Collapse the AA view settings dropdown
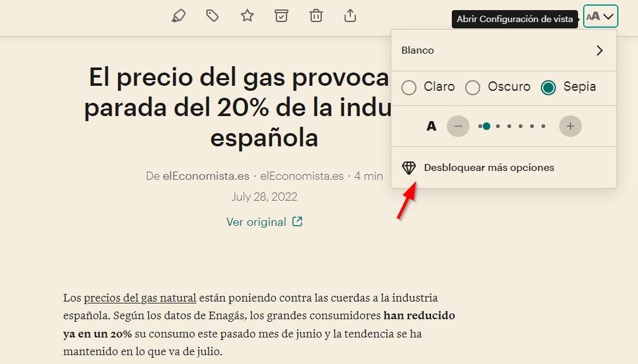The width and height of the screenshot is (638, 364). (x=600, y=16)
